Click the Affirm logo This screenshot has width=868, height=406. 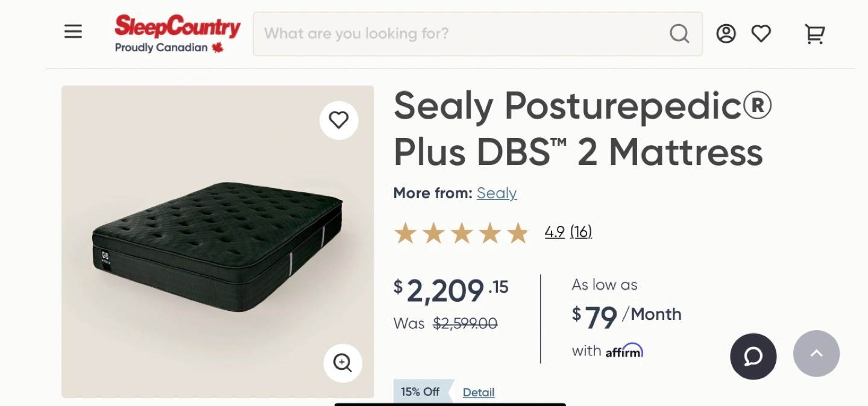[624, 351]
